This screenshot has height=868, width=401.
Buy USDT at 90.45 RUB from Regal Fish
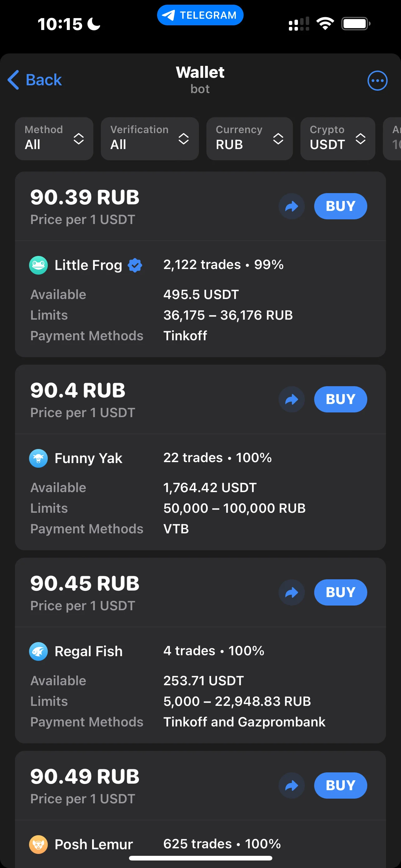pos(340,592)
